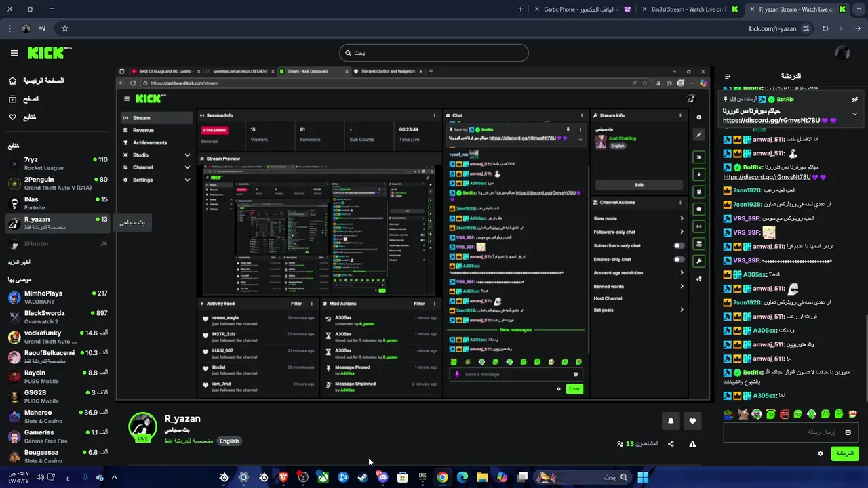The image size is (868, 488).
Task: Collapse the chat panel with the header arrow icon
Action: click(x=728, y=77)
